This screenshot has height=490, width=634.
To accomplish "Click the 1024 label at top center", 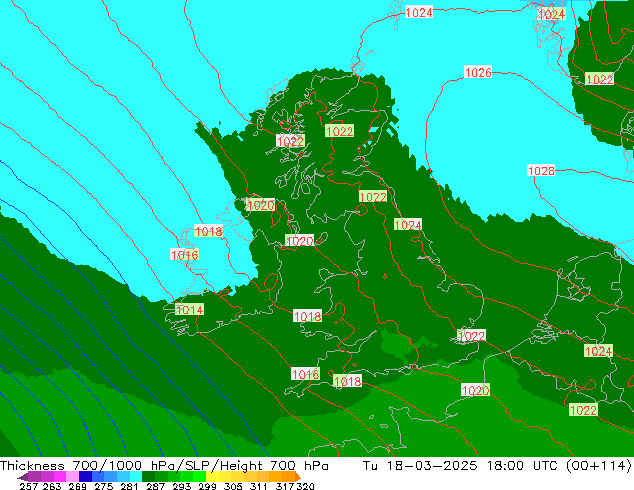I will pos(419,13).
